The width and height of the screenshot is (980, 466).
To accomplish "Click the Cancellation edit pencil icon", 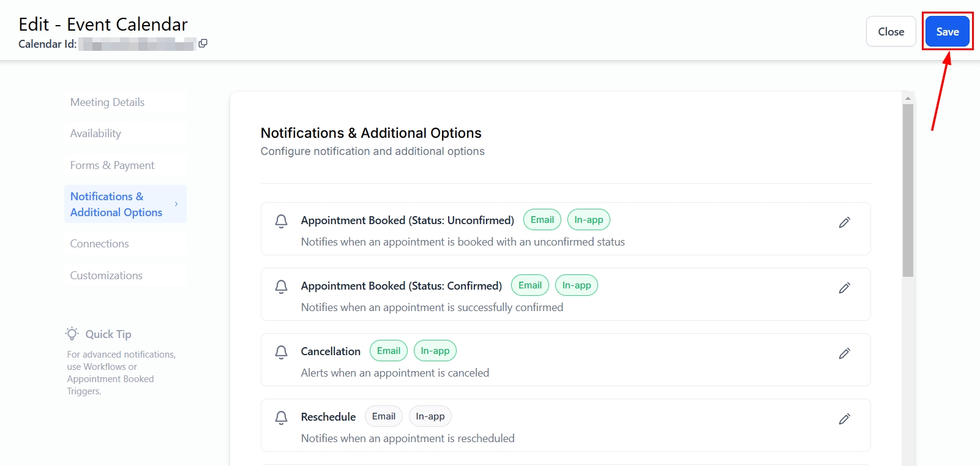I will click(x=844, y=353).
